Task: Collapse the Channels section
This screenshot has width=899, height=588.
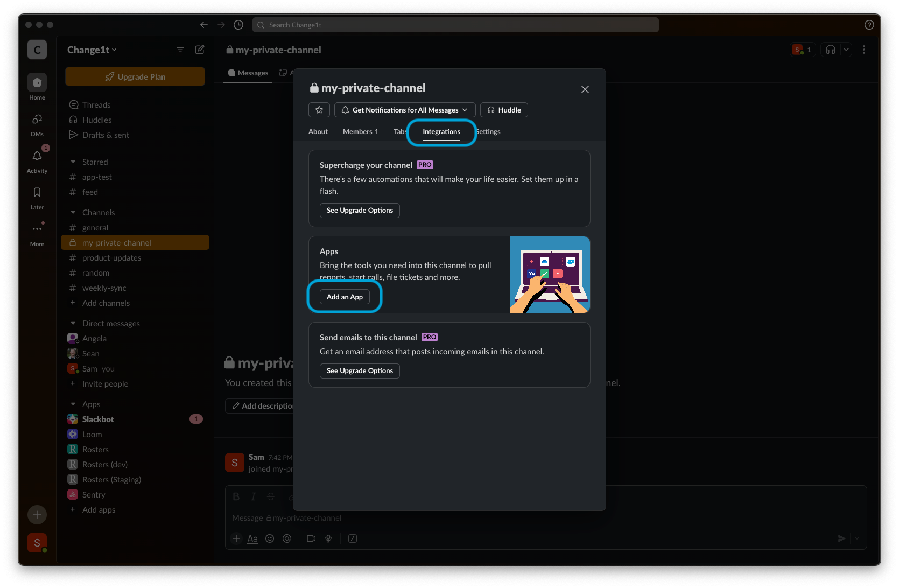Action: (73, 212)
